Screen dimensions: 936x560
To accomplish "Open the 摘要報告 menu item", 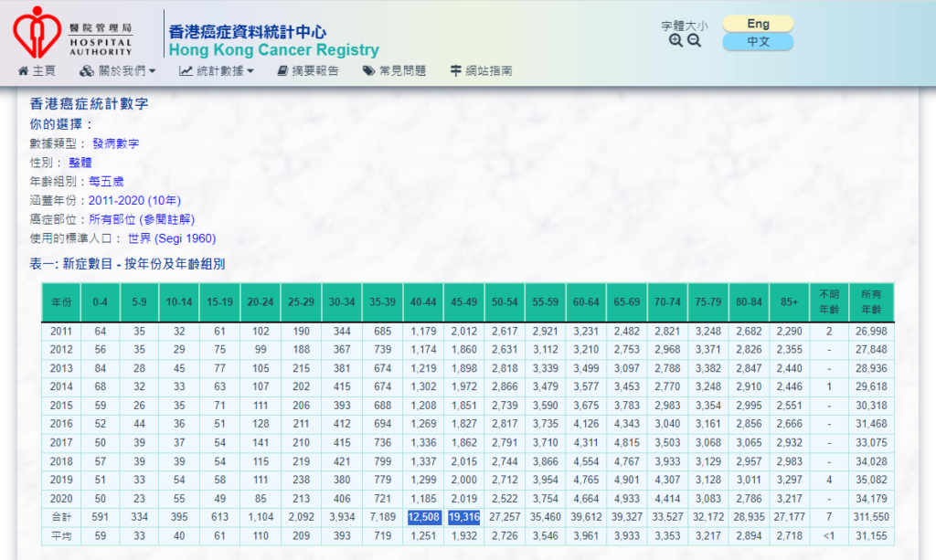I will tap(315, 71).
